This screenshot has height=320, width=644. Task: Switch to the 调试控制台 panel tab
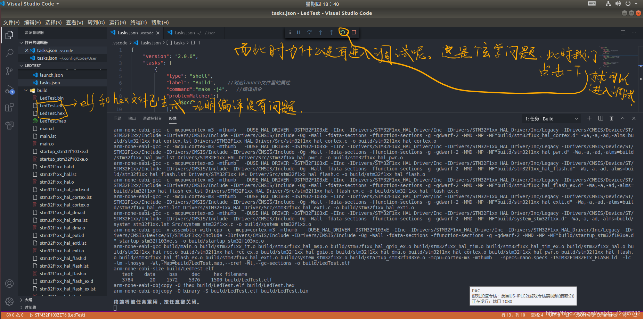coord(152,118)
